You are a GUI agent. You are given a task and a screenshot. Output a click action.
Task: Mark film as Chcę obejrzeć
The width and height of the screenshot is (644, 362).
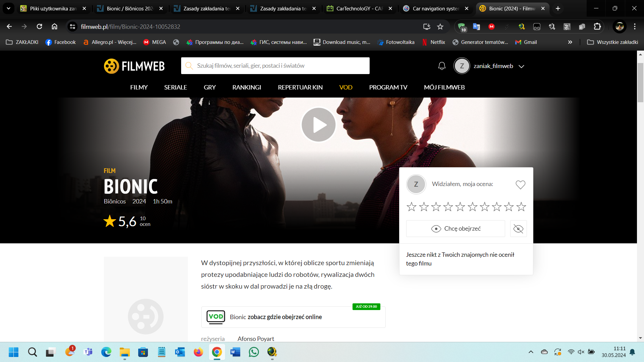pyautogui.click(x=455, y=229)
